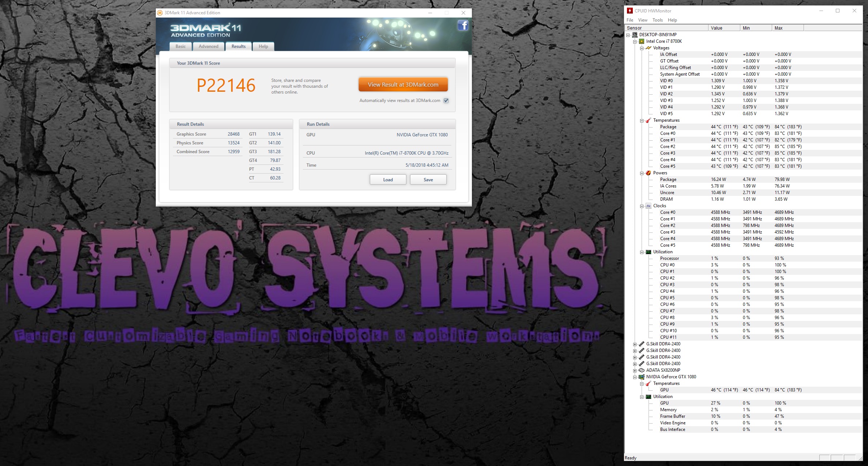Image resolution: width=868 pixels, height=466 pixels.
Task: Collapse the GPU Utilization section
Action: click(642, 397)
